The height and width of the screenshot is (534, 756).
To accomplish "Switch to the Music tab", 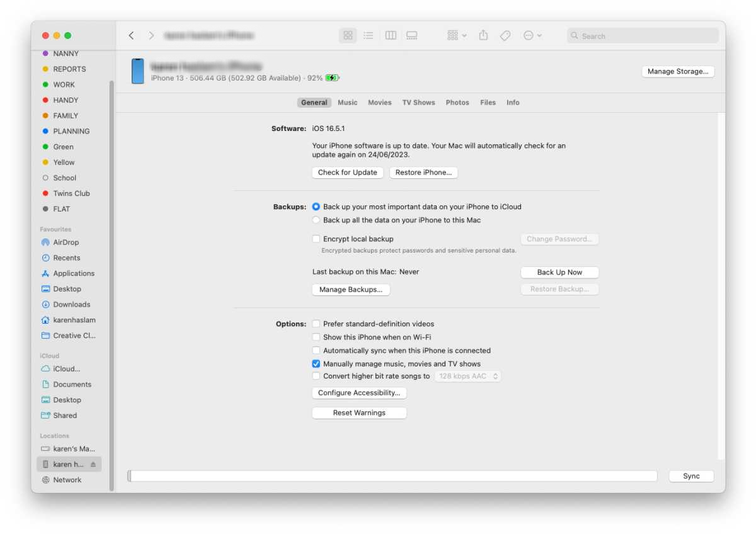I will pyautogui.click(x=347, y=102).
